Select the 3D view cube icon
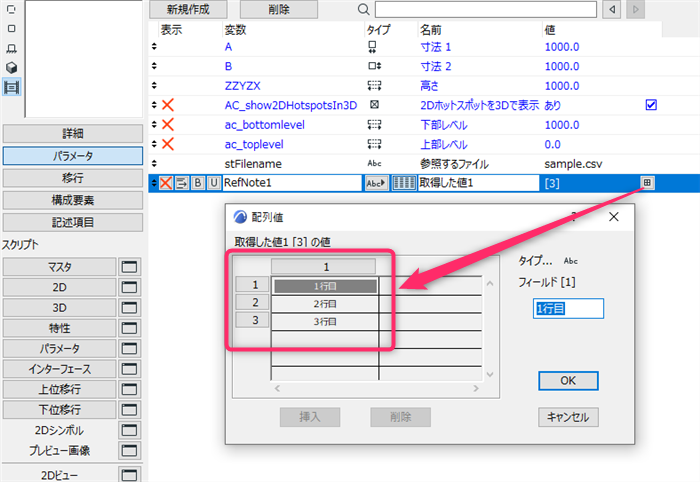Viewport: 700px width, 482px height. 12,67
